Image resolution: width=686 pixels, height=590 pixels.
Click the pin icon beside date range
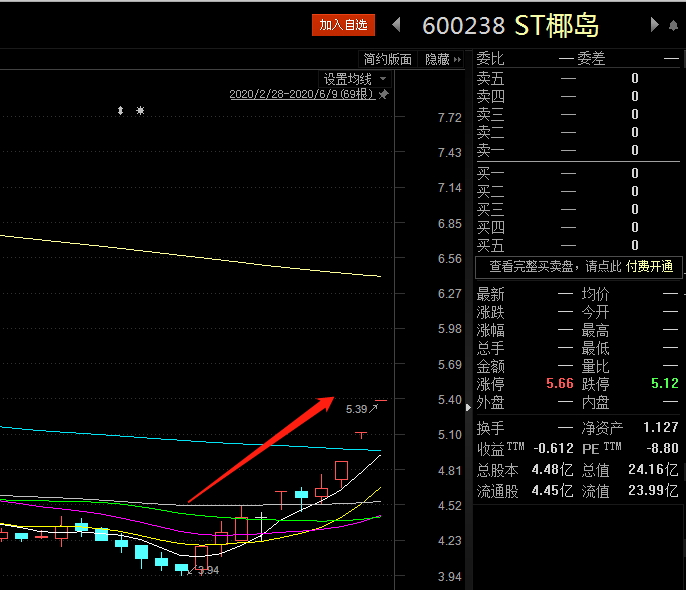[384, 94]
